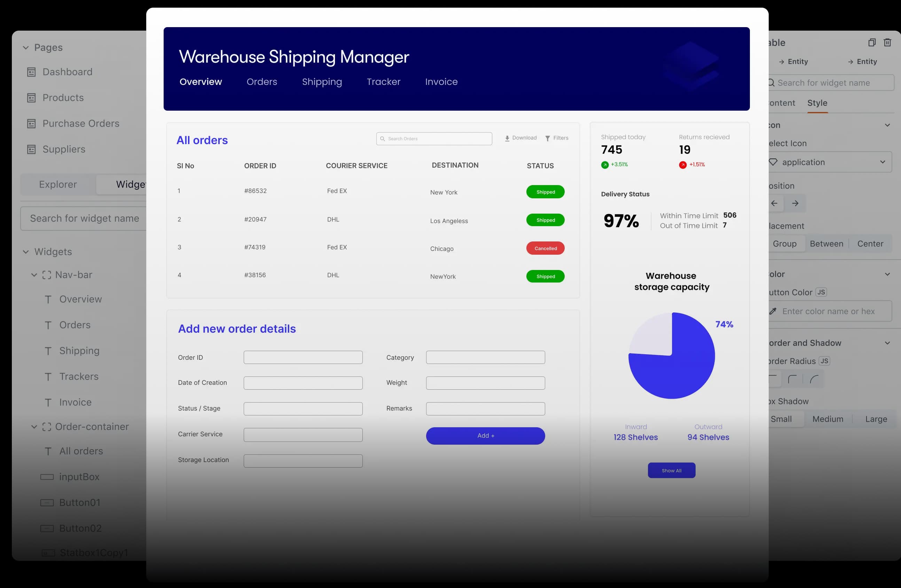Select the middle border radius style
The image size is (901, 588).
793,379
